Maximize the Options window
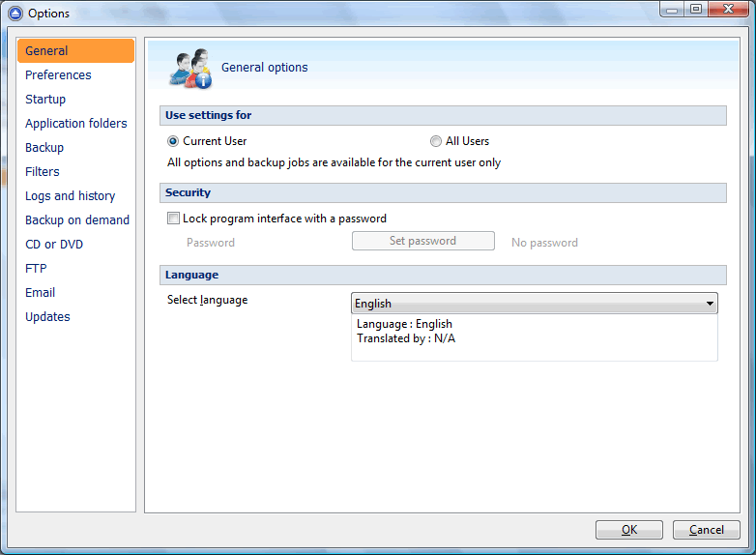The height and width of the screenshot is (555, 756). (696, 9)
